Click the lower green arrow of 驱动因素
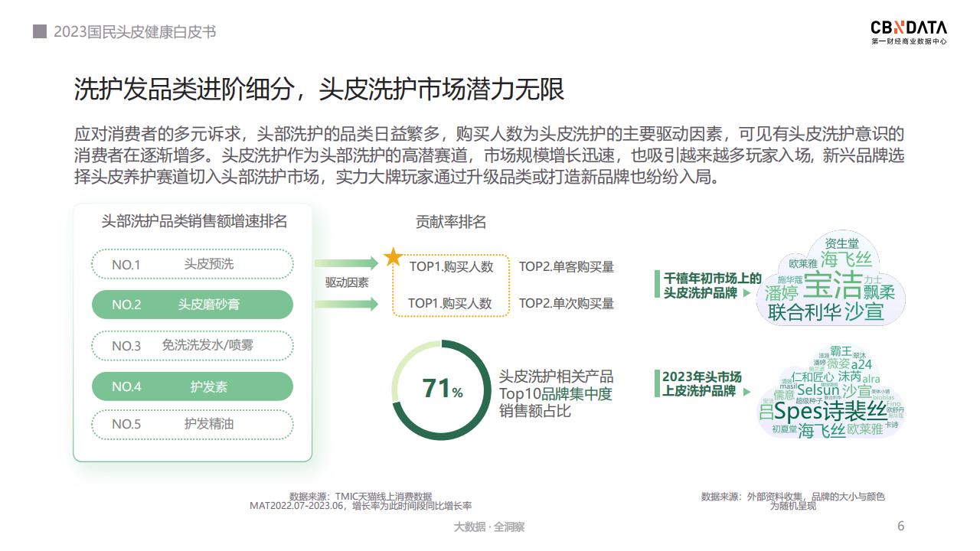The height and width of the screenshot is (551, 980). click(x=347, y=303)
